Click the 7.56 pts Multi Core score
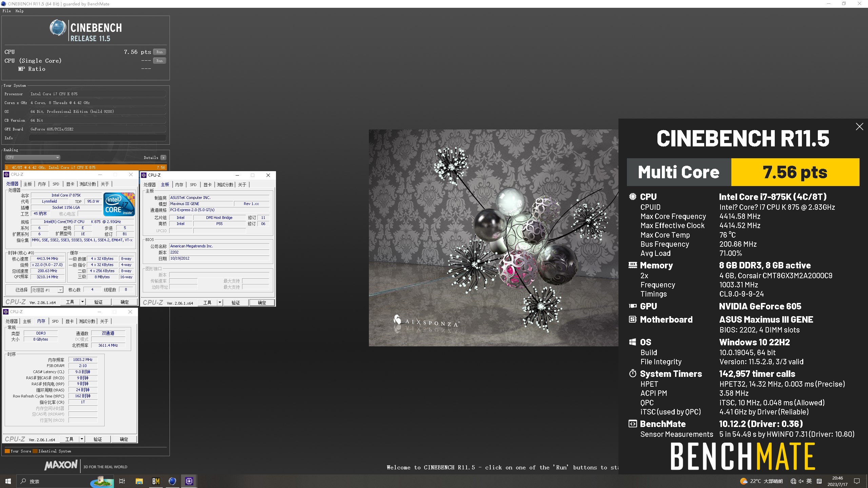The width and height of the screenshot is (868, 488). point(795,172)
